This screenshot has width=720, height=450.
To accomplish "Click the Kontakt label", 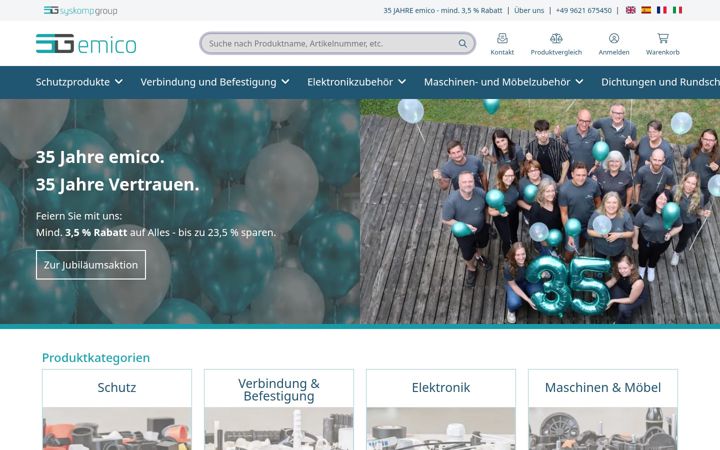I will click(x=502, y=52).
